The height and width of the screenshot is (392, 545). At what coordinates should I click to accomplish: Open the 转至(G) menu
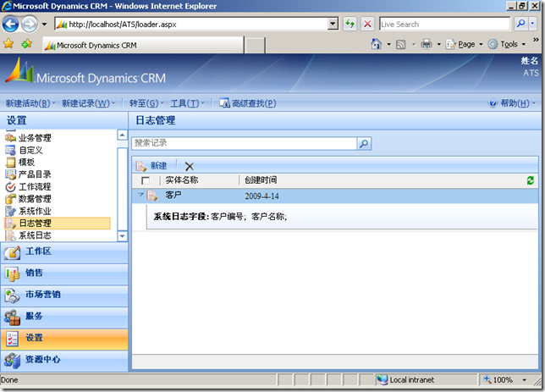click(146, 103)
